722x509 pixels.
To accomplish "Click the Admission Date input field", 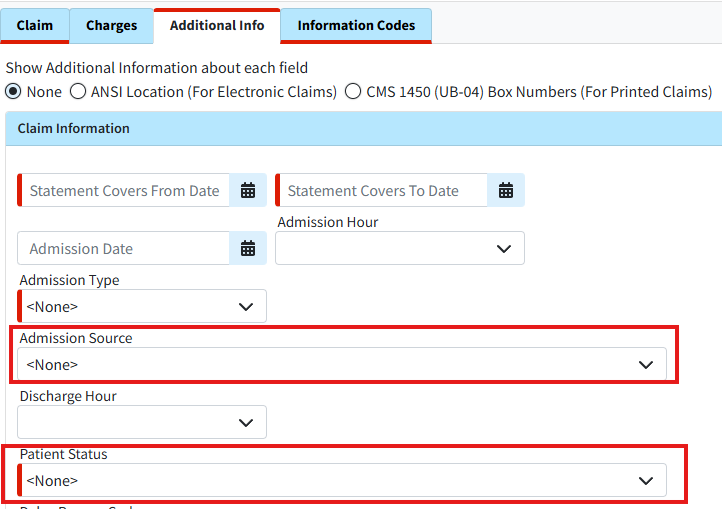I will click(125, 249).
